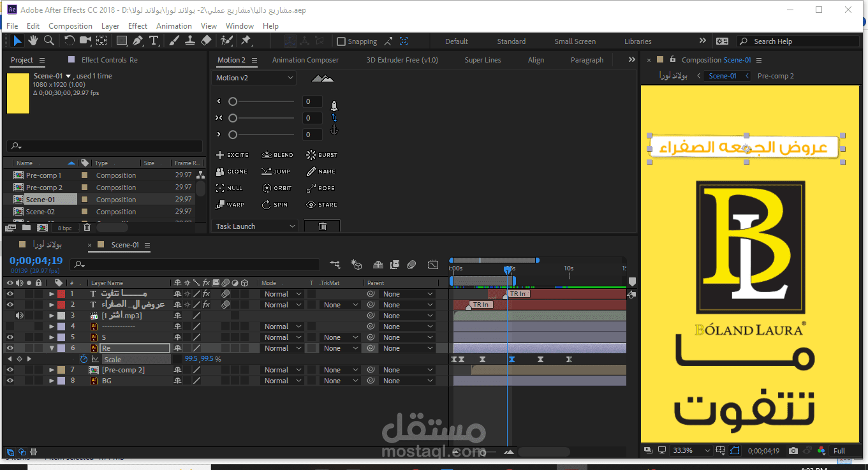
Task: Select the Horizontal Type tool
Action: (154, 41)
